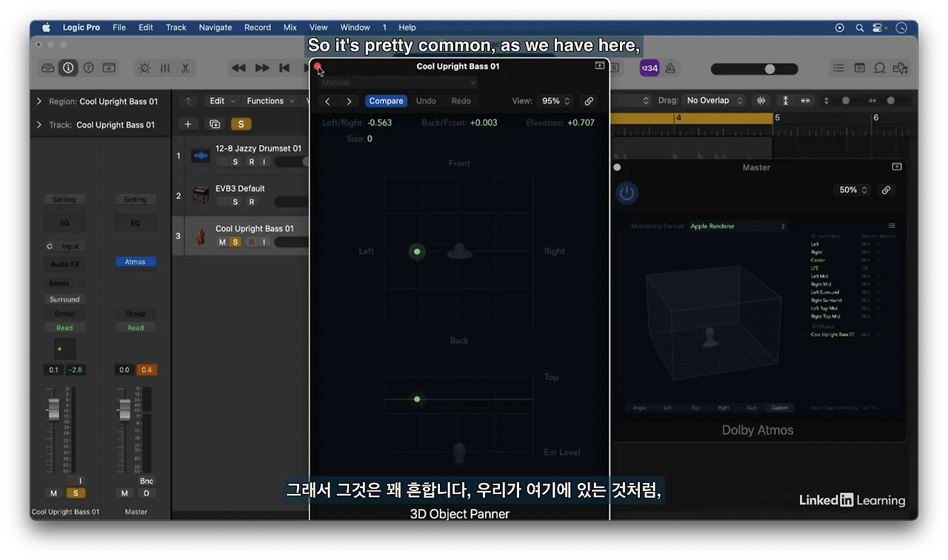This screenshot has width=948, height=560.
Task: Open the Loop Browser icon
Action: (880, 67)
